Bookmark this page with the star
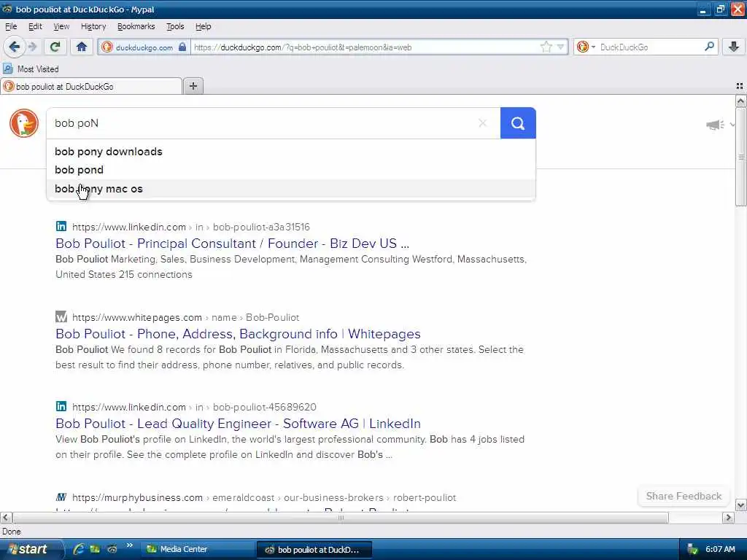The image size is (747, 560). (546, 47)
